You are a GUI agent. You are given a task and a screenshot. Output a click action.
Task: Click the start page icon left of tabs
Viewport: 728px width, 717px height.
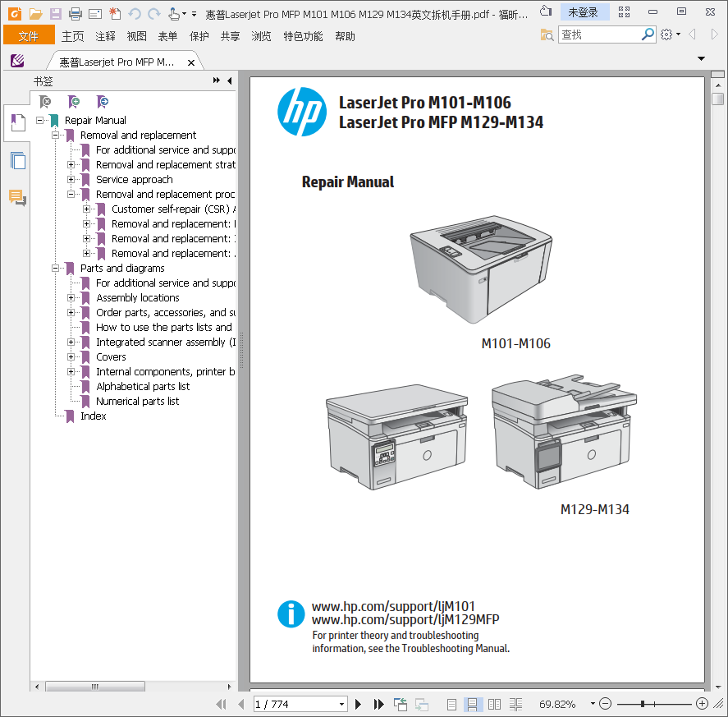(17, 61)
